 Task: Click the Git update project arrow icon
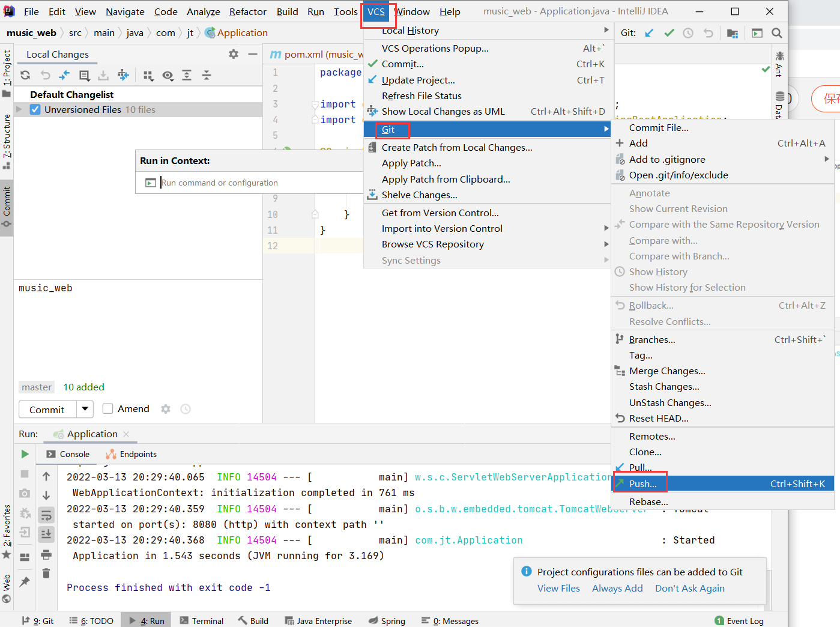click(649, 33)
